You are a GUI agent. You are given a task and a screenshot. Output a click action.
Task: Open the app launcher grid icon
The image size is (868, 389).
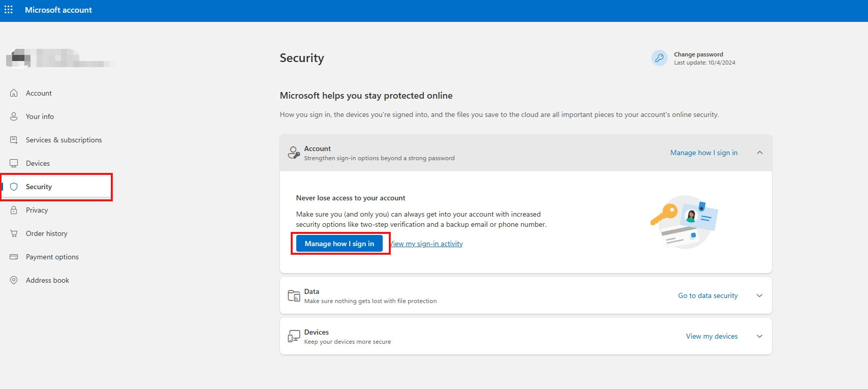coord(9,10)
